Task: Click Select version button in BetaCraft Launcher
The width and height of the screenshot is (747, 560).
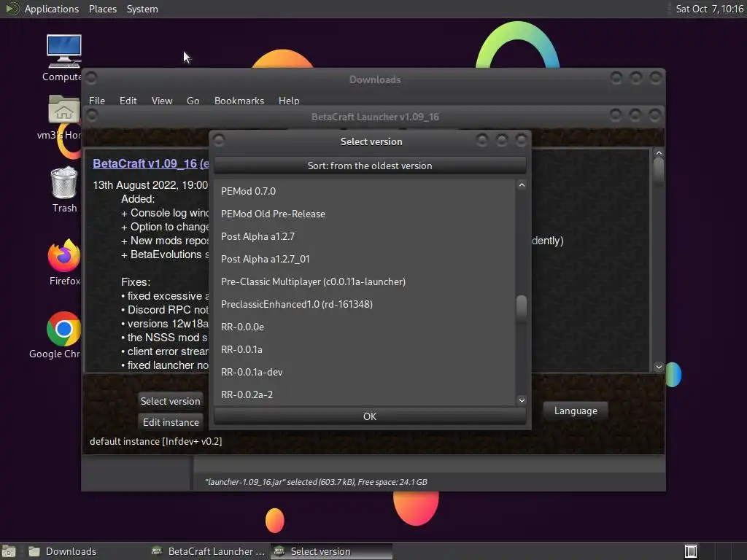Action: [171, 401]
